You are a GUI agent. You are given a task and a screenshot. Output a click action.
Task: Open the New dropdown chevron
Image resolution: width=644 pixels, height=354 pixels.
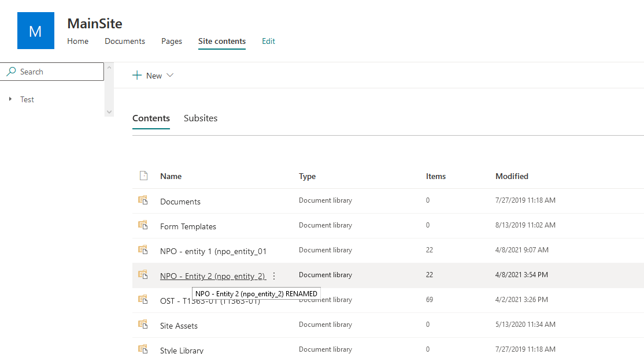tap(170, 76)
